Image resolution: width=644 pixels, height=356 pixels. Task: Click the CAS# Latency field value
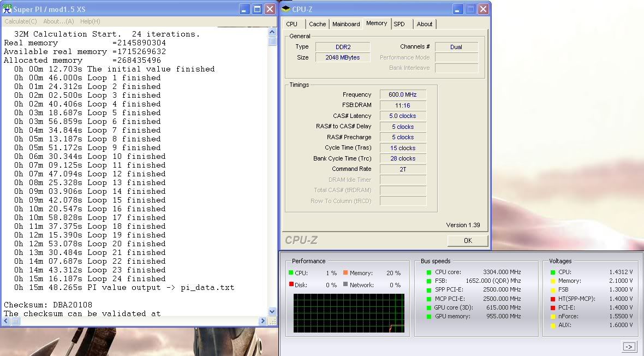coord(403,116)
